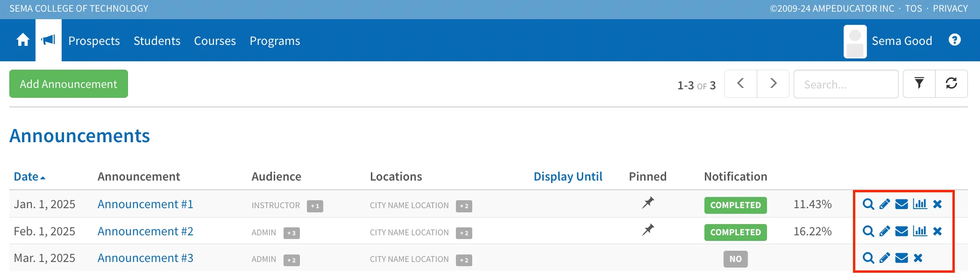The height and width of the screenshot is (276, 980).
Task: Open the help question mark icon
Action: point(955,40)
